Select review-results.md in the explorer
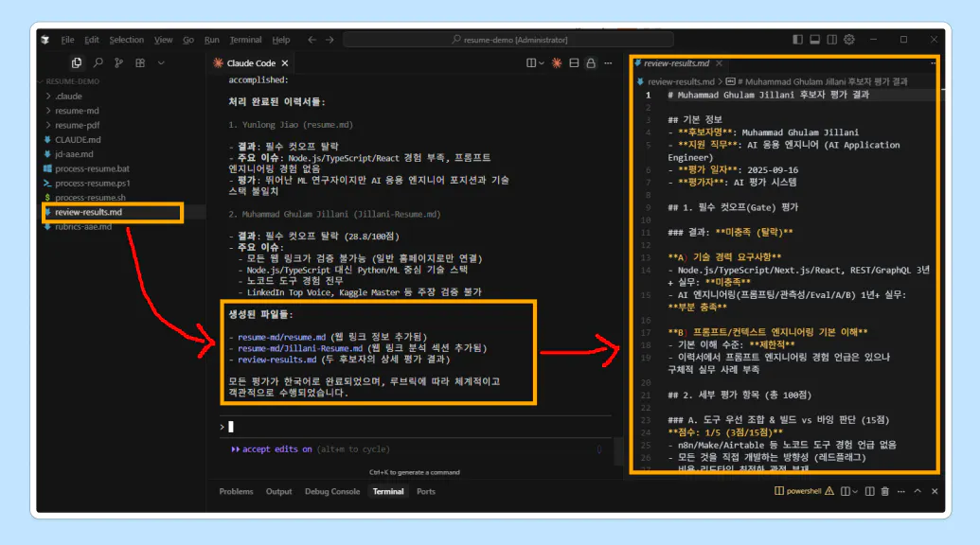 point(88,212)
